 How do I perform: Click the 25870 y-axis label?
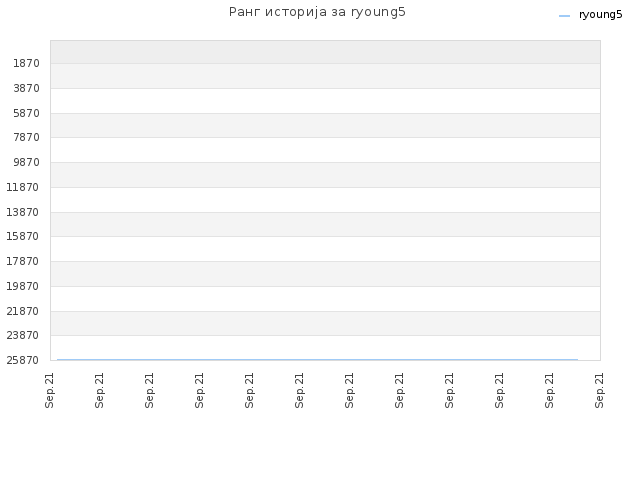coord(22,360)
